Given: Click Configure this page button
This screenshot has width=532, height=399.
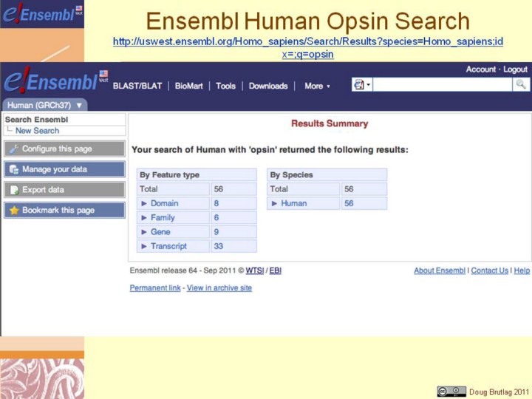Looking at the screenshot, I should tap(64, 149).
